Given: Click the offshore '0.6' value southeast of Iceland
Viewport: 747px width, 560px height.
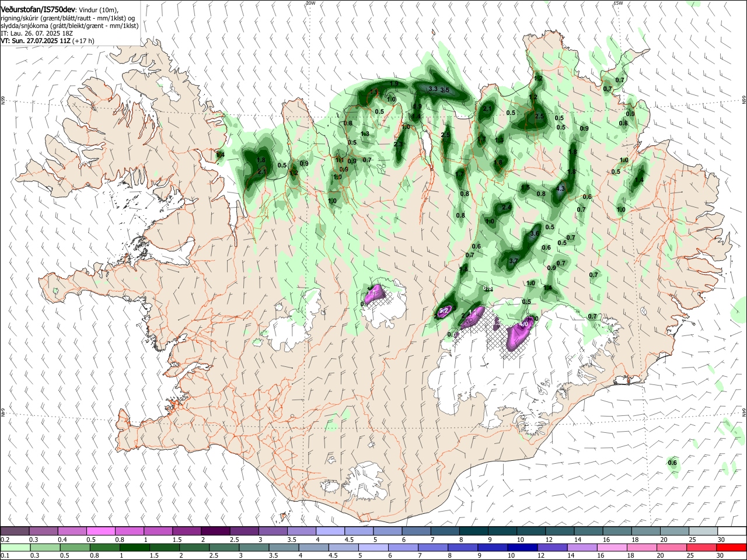Looking at the screenshot, I should pyautogui.click(x=672, y=463).
